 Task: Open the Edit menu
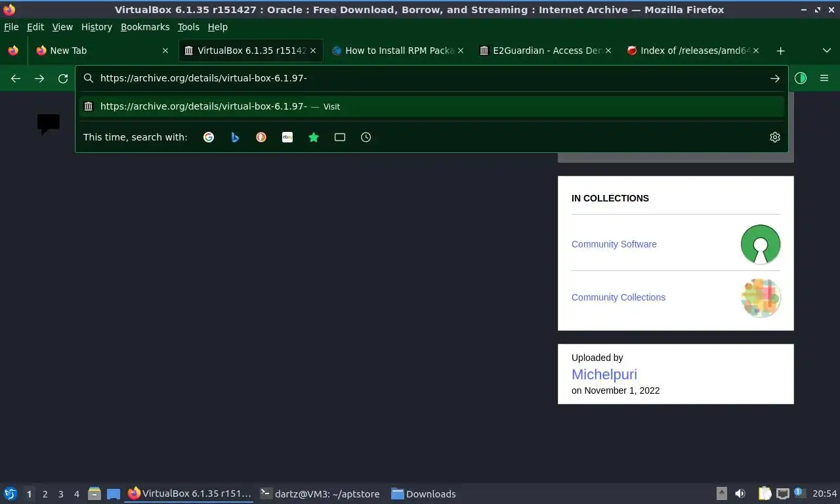coord(35,27)
